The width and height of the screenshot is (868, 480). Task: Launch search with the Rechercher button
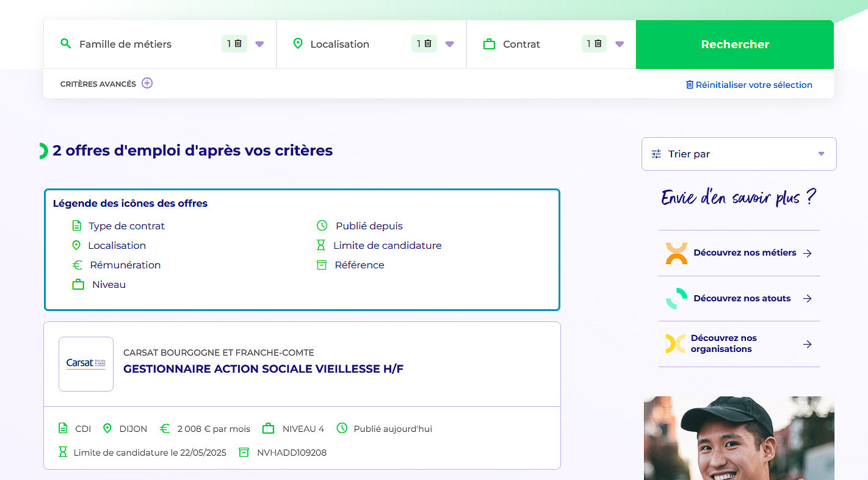pyautogui.click(x=735, y=45)
